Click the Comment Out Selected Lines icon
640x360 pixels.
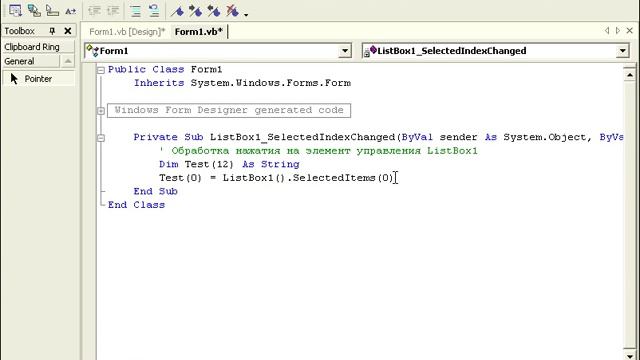tap(136, 11)
